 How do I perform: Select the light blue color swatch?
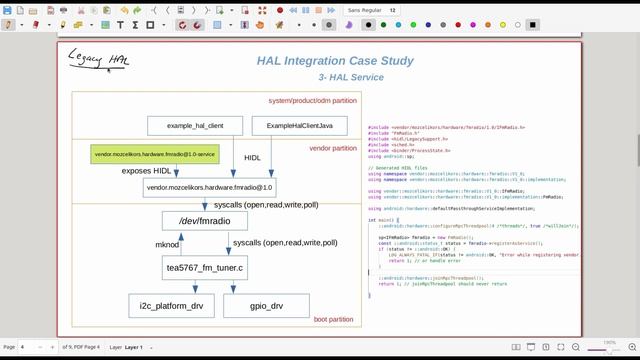tap(398, 25)
